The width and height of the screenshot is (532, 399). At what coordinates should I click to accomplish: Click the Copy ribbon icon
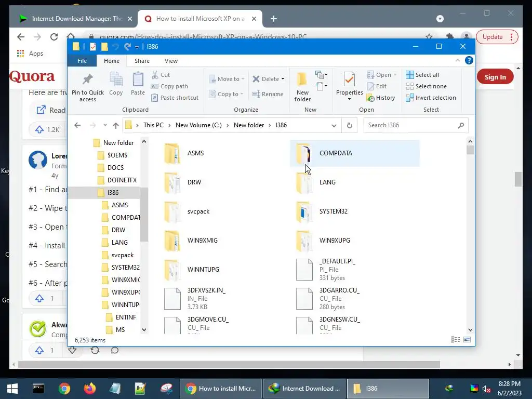click(116, 84)
